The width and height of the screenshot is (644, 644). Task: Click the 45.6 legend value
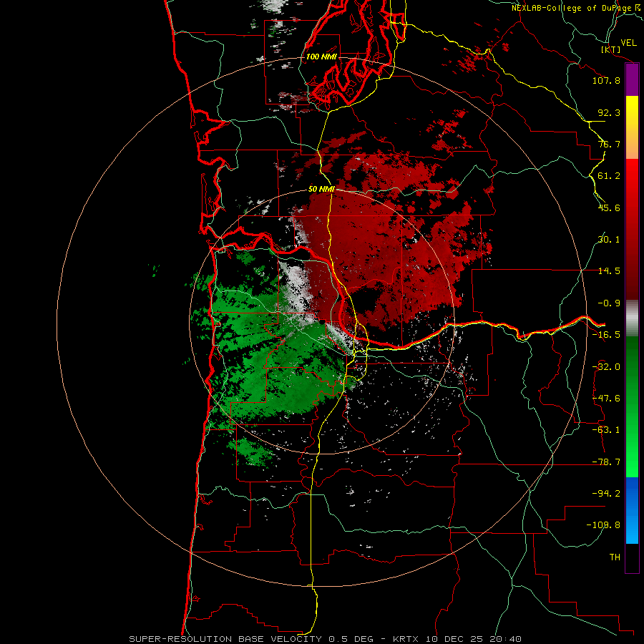(x=609, y=208)
